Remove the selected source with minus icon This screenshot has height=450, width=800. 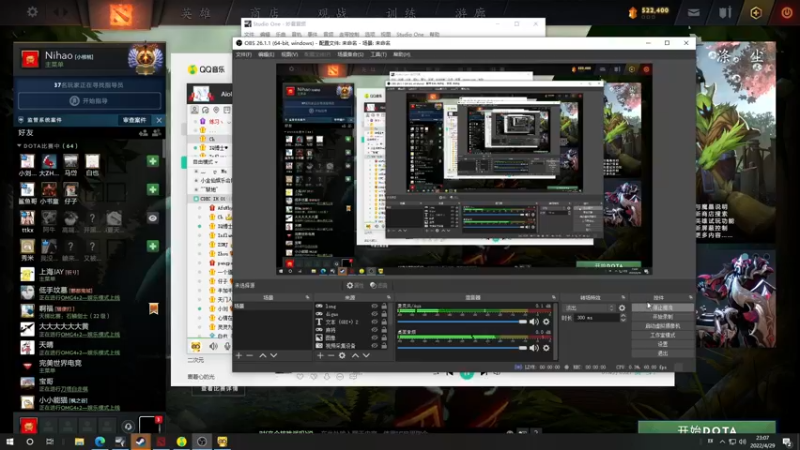(331, 355)
